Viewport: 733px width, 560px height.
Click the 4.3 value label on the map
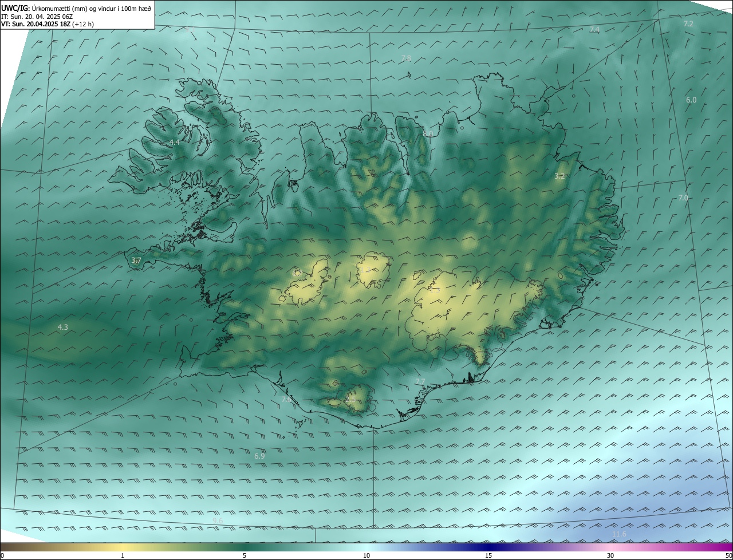63,327
